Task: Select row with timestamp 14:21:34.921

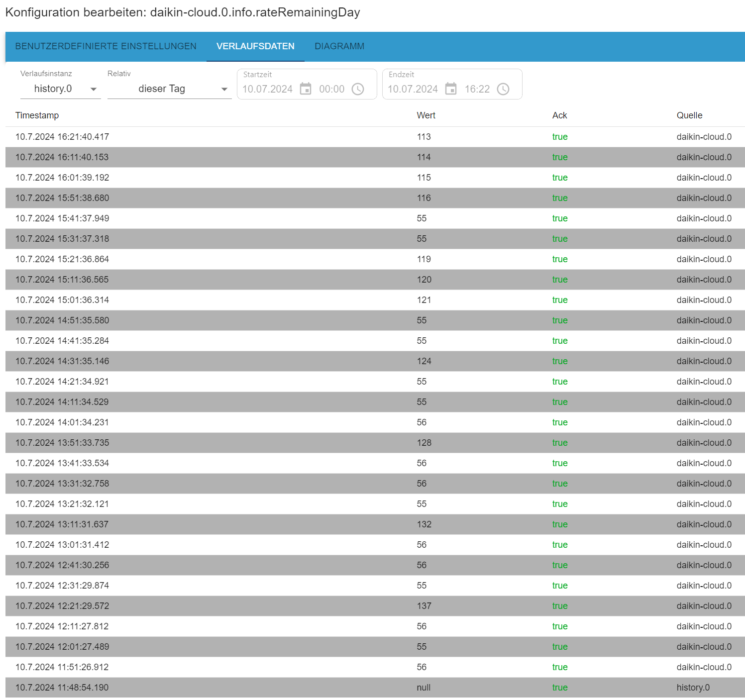Action: (x=375, y=382)
